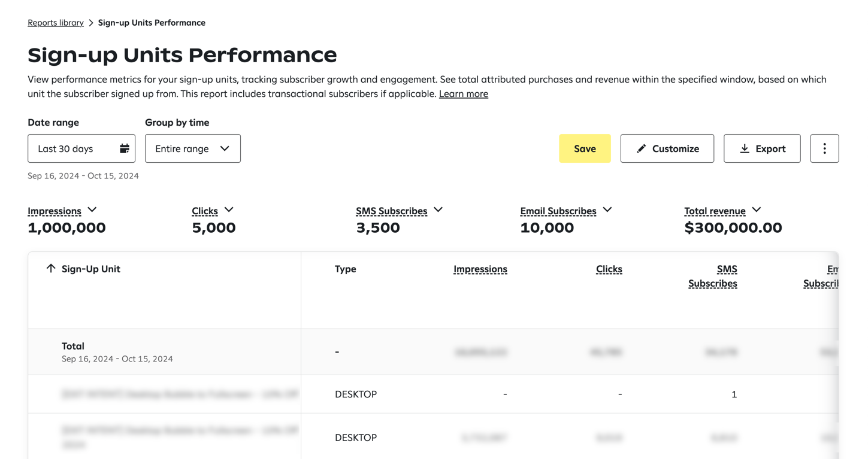Screen dimensions: 868x459
Task: Expand the Impressions metric chevron
Action: click(92, 210)
